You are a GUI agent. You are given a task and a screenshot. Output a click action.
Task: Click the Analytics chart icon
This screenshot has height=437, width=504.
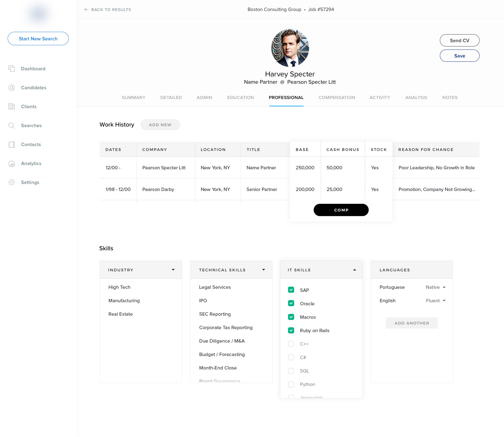point(12,163)
